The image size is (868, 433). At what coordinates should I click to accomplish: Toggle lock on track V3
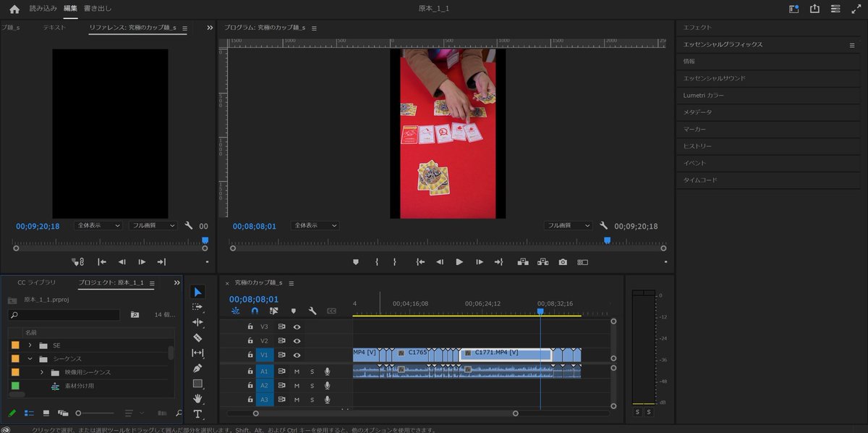click(x=250, y=327)
